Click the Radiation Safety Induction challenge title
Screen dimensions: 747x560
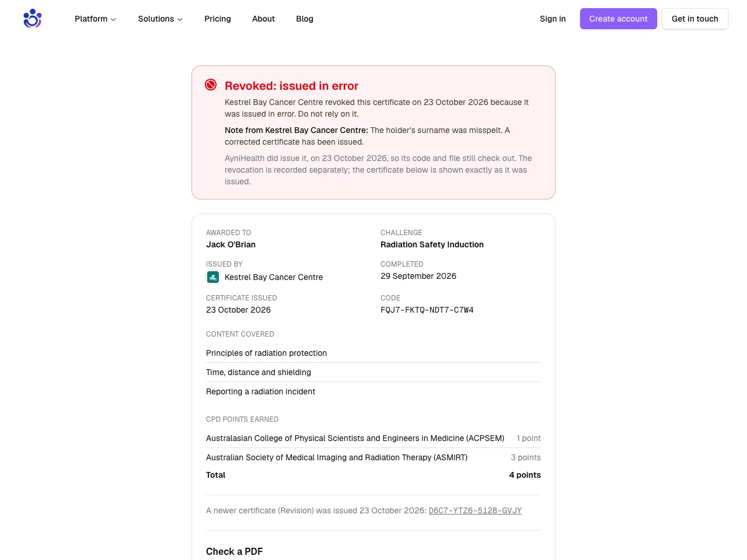tap(432, 244)
